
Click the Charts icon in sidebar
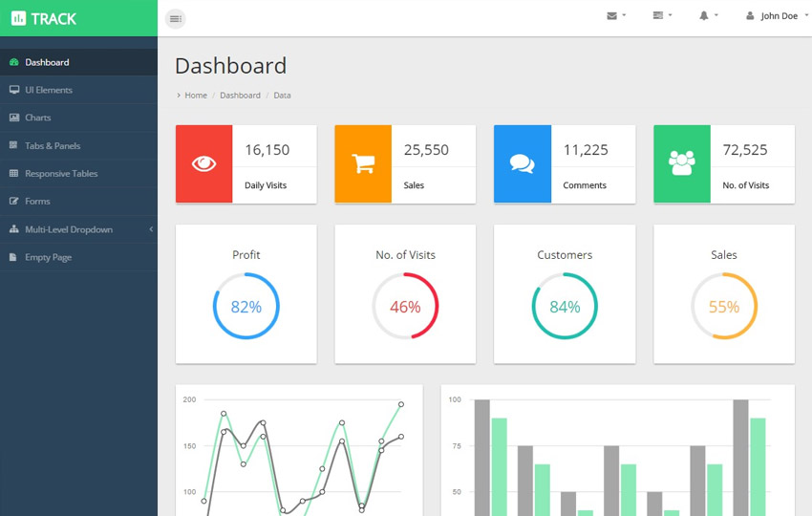14,118
